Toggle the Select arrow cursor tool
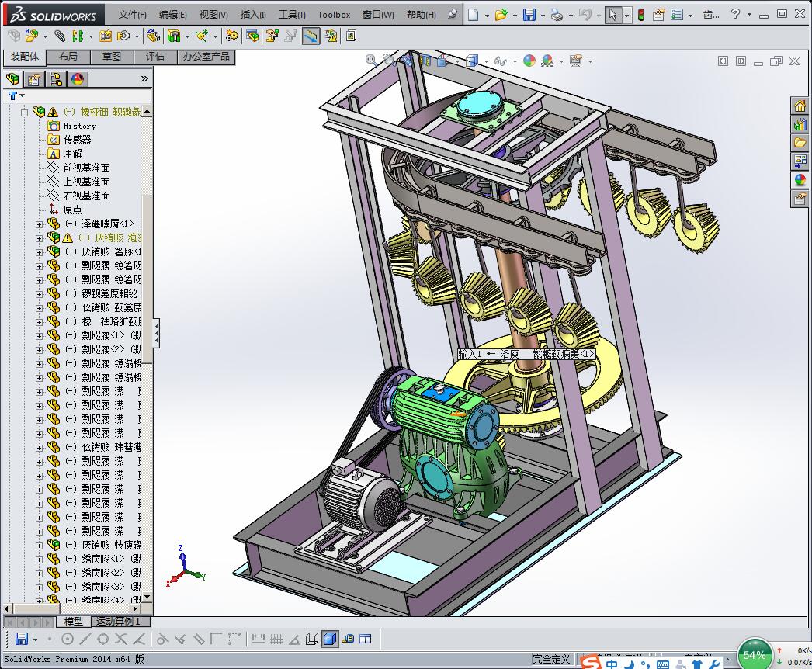The image size is (812, 669). click(x=612, y=15)
